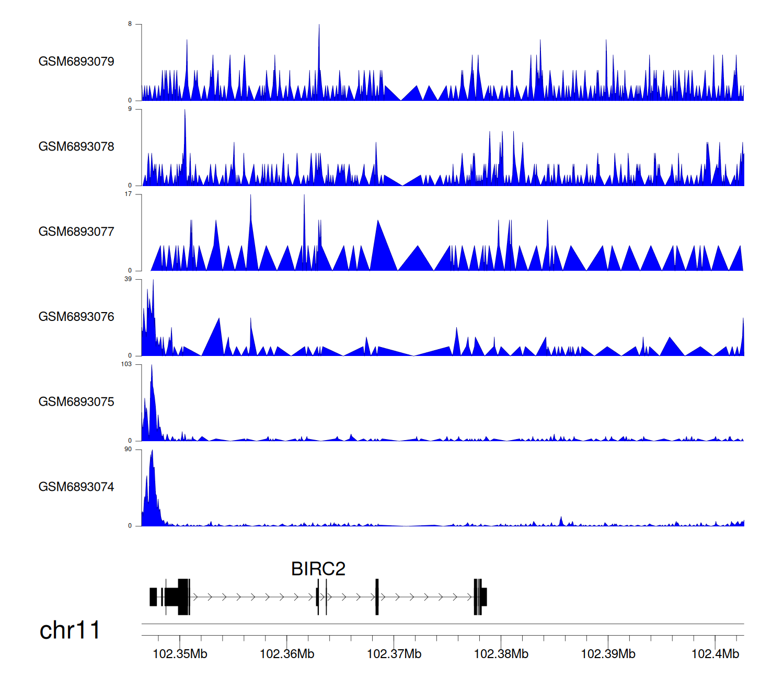Select the 102.38Mb position label
The width and height of the screenshot is (784, 690).
click(501, 654)
